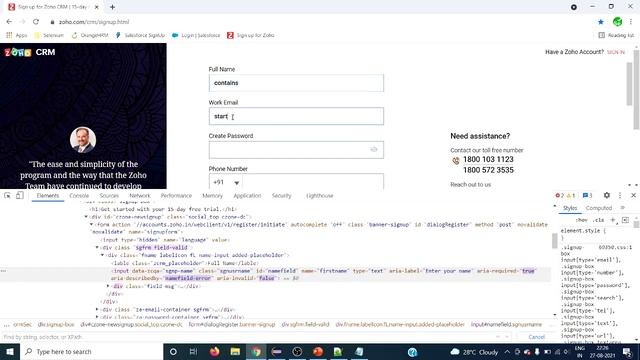Click into the Create Password field
This screenshot has width=640, height=360.
[x=296, y=150]
